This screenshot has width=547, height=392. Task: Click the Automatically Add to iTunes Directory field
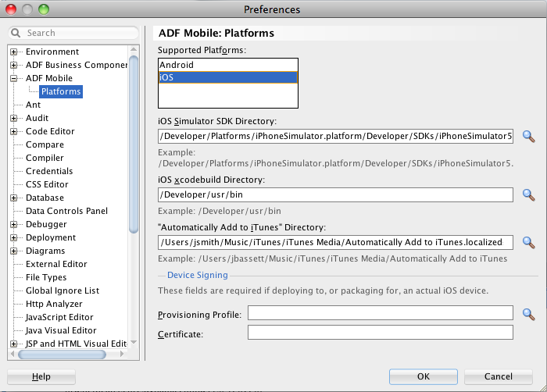click(335, 242)
